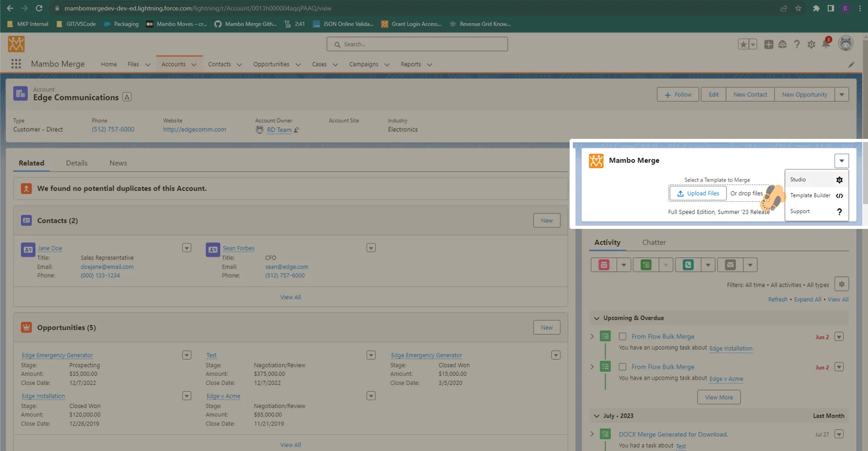Open more account actions dropdown
868x451 pixels.
tap(841, 95)
